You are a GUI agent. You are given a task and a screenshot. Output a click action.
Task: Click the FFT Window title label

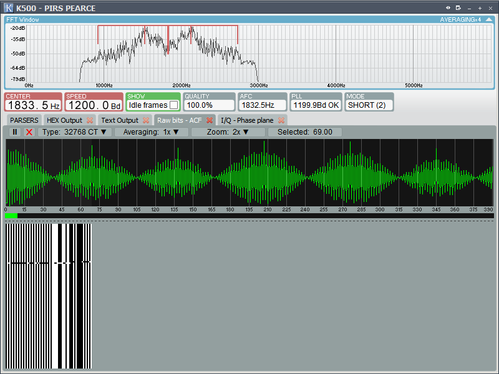point(23,19)
